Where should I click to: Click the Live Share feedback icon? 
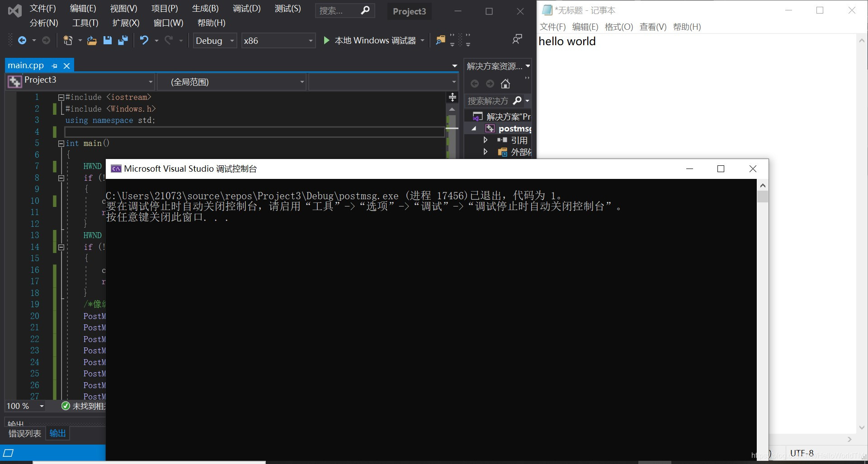517,39
